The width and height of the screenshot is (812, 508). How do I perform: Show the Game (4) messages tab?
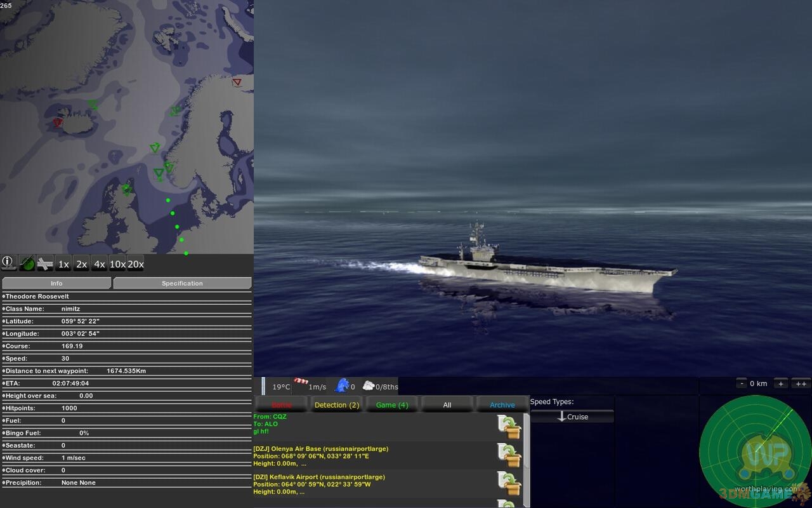click(392, 405)
